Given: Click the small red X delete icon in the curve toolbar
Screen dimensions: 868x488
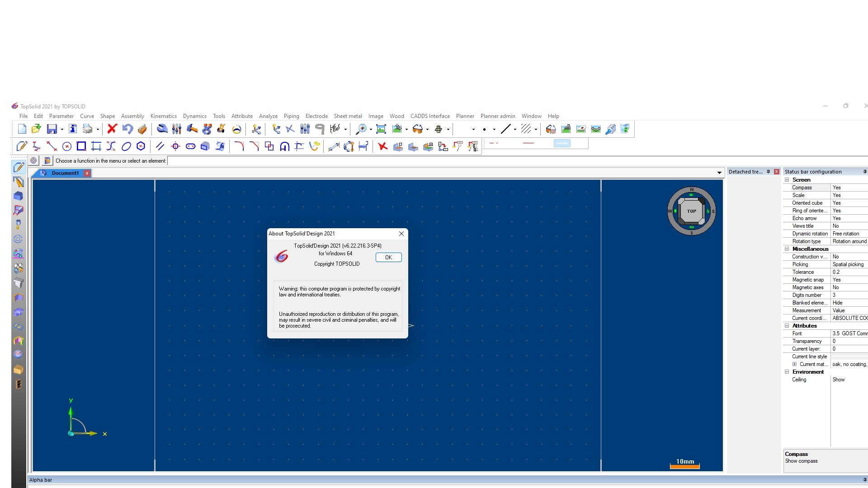Looking at the screenshot, I should (x=383, y=146).
